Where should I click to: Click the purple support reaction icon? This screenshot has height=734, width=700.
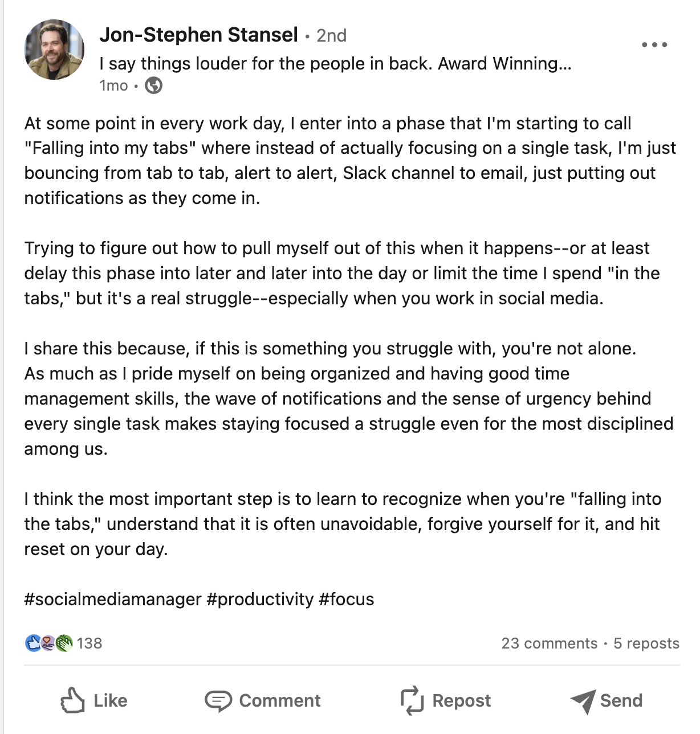coord(48,643)
